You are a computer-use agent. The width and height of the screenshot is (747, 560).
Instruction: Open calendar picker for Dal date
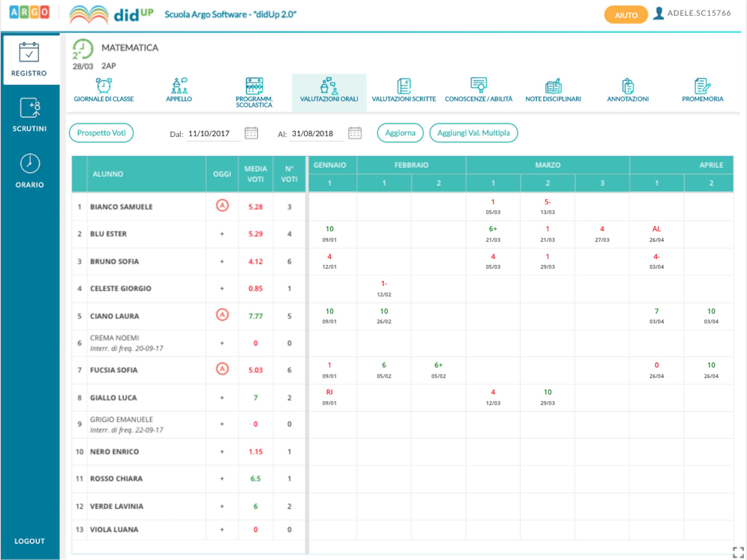[251, 133]
